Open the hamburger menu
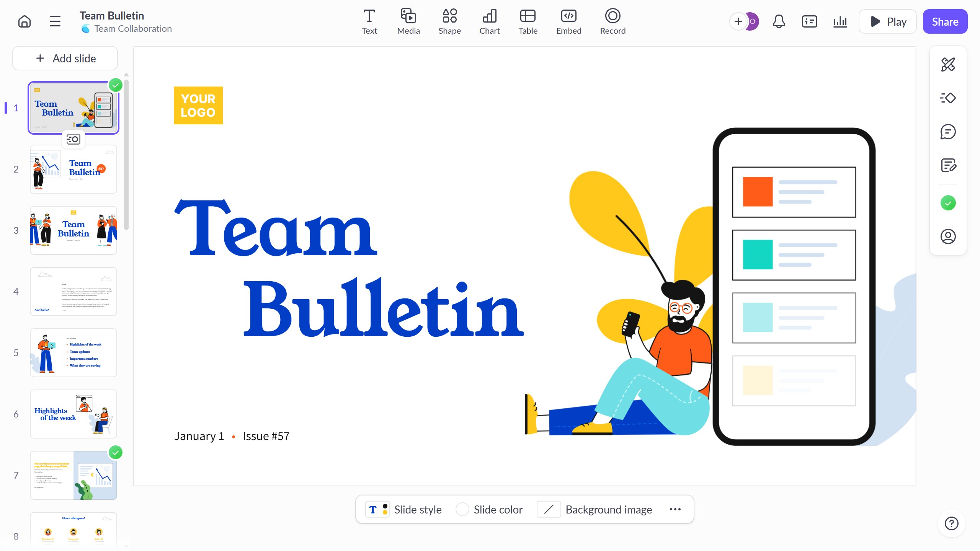Image resolution: width=980 pixels, height=551 pixels. (x=55, y=21)
